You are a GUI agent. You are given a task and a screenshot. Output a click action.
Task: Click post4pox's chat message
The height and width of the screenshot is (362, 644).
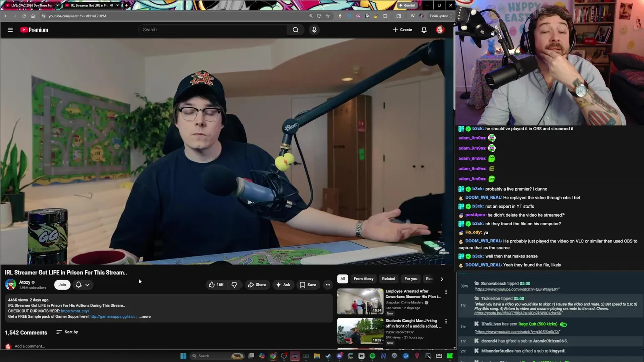[512, 215]
